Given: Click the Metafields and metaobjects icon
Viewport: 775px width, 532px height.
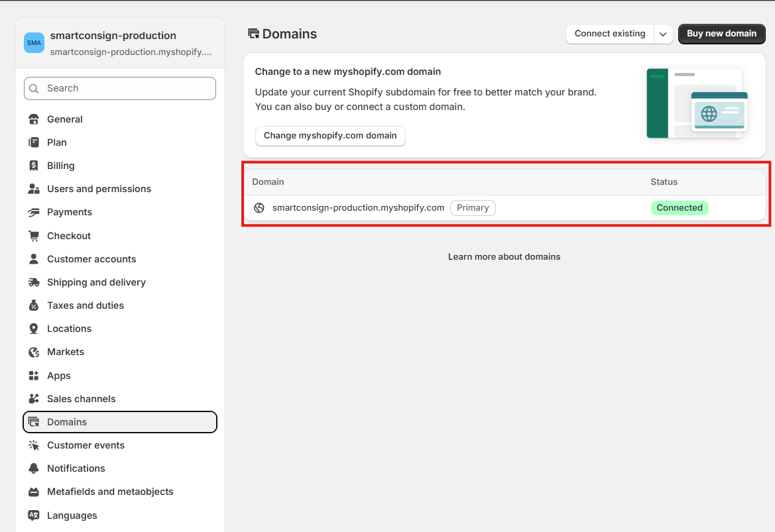Looking at the screenshot, I should point(34,492).
